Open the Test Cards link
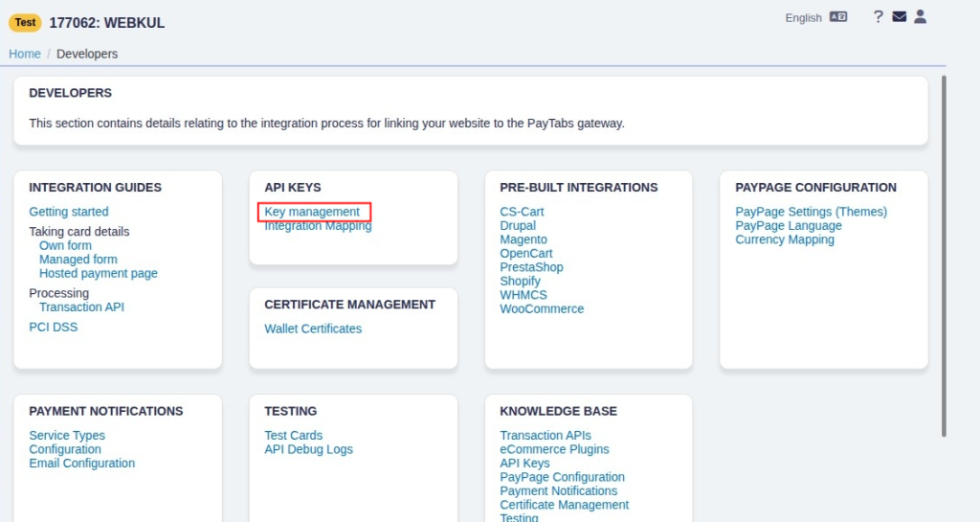The image size is (980, 522). tap(293, 436)
